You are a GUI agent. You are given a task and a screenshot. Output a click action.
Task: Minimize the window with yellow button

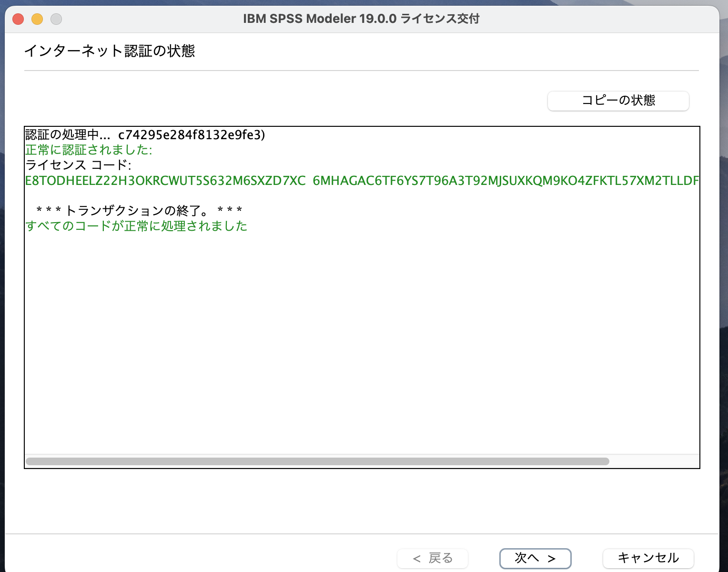37,19
